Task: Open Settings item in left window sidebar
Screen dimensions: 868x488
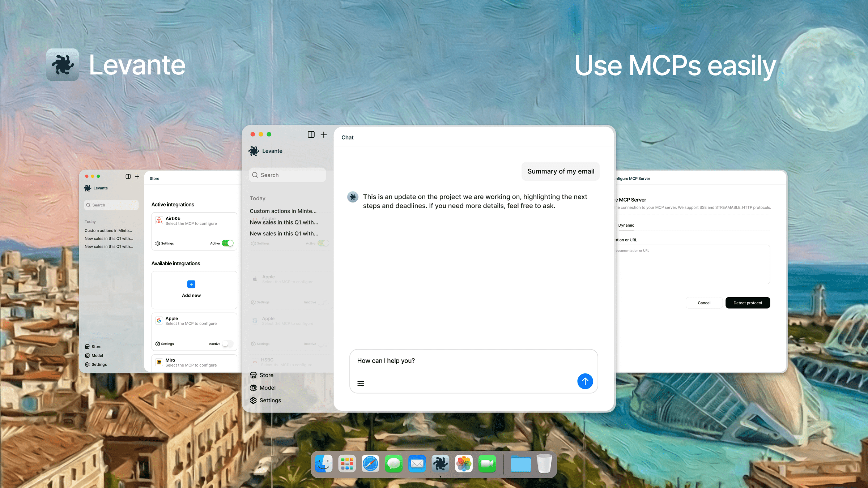Action: pyautogui.click(x=96, y=365)
